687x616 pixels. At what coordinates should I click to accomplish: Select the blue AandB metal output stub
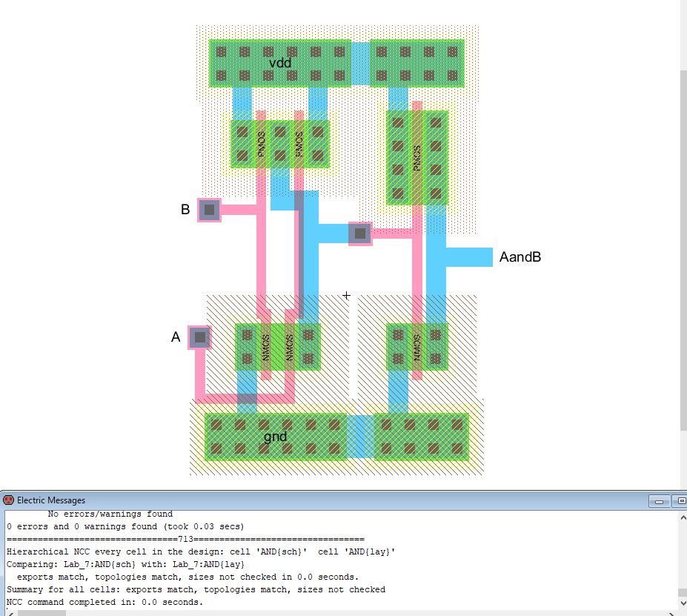coord(469,257)
